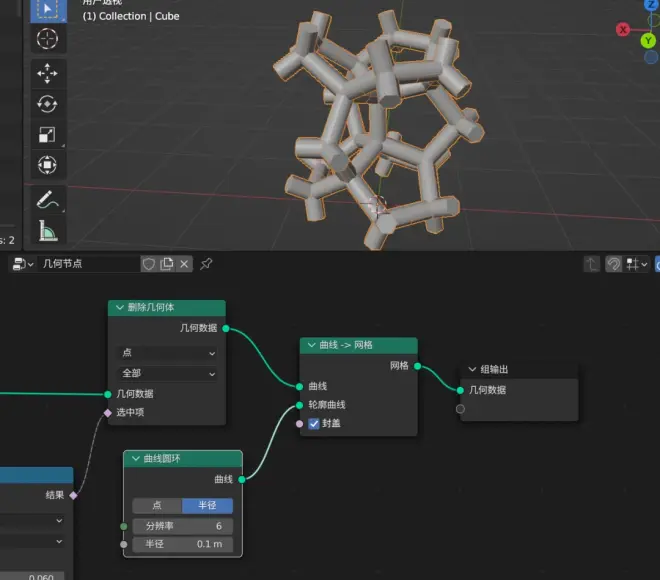The width and height of the screenshot is (660, 580).
Task: Pick the Transform tool
Action: coord(47,165)
